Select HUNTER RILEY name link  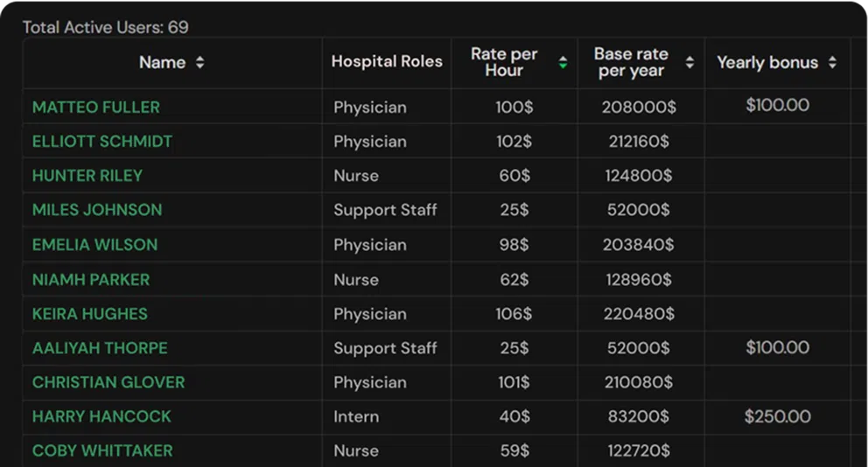pyautogui.click(x=87, y=176)
